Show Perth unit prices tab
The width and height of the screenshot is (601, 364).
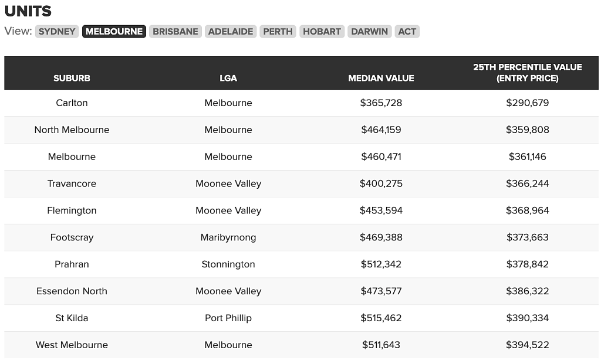coord(278,32)
